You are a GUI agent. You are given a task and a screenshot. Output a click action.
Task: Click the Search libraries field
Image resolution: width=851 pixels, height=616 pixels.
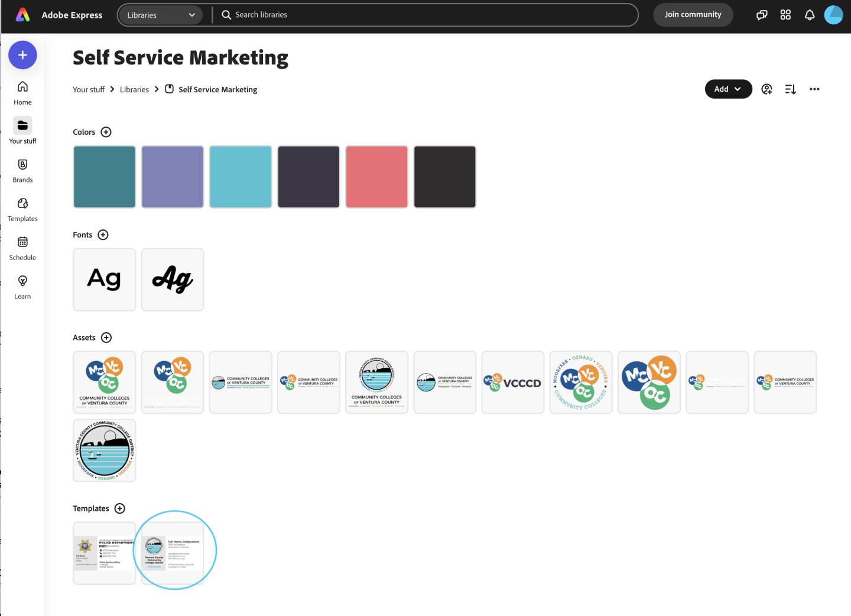pos(425,15)
